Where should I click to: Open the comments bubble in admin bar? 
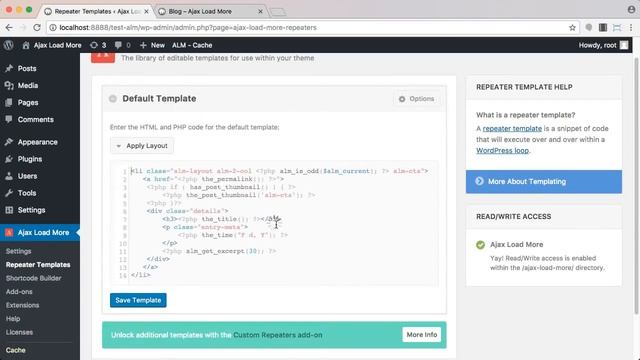[122, 45]
